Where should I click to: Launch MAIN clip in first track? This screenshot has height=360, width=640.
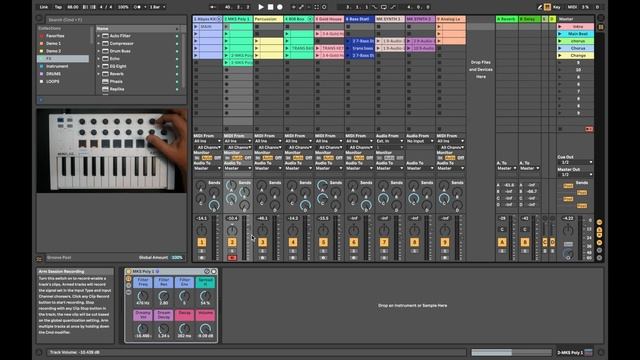click(196, 27)
